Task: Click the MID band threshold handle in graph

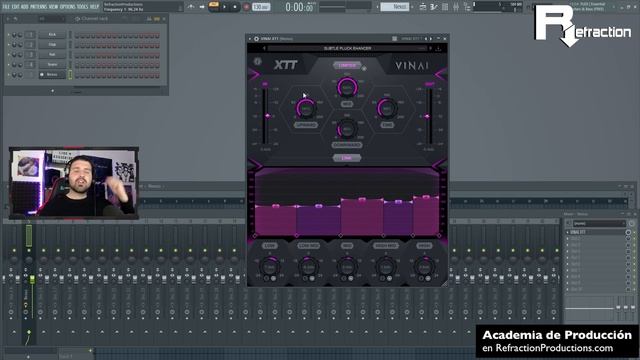Action: pos(362,200)
